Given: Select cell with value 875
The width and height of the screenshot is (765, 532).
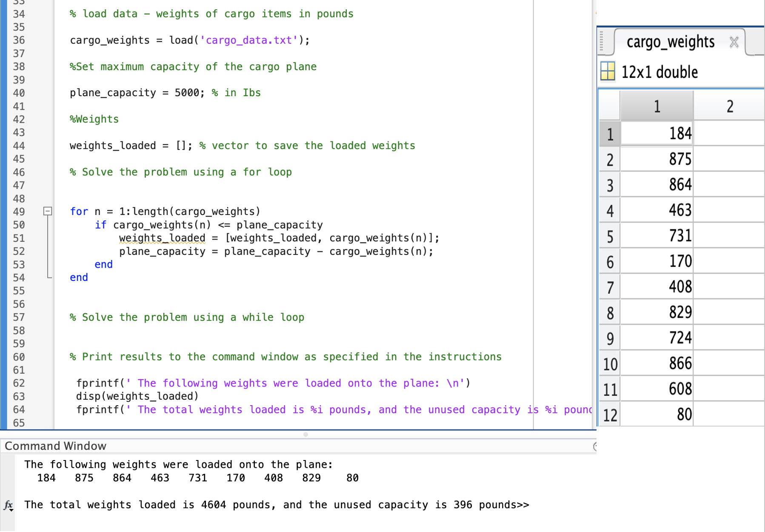Looking at the screenshot, I should (657, 159).
